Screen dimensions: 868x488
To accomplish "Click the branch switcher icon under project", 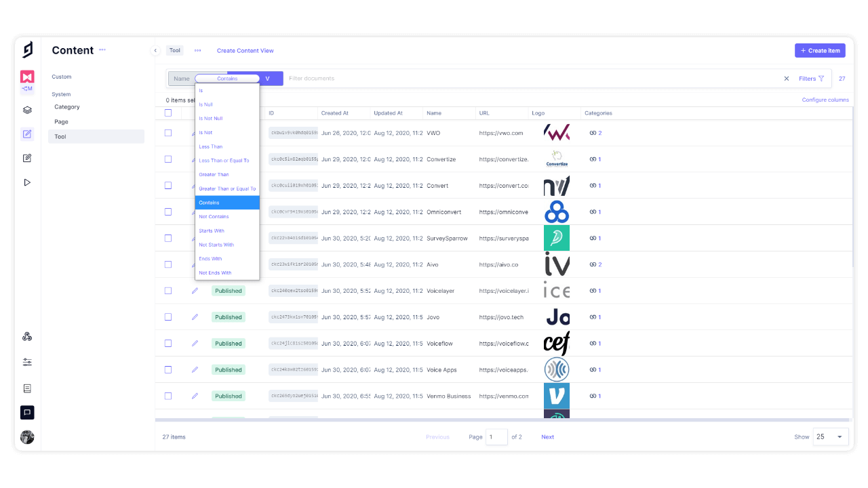I will (27, 89).
